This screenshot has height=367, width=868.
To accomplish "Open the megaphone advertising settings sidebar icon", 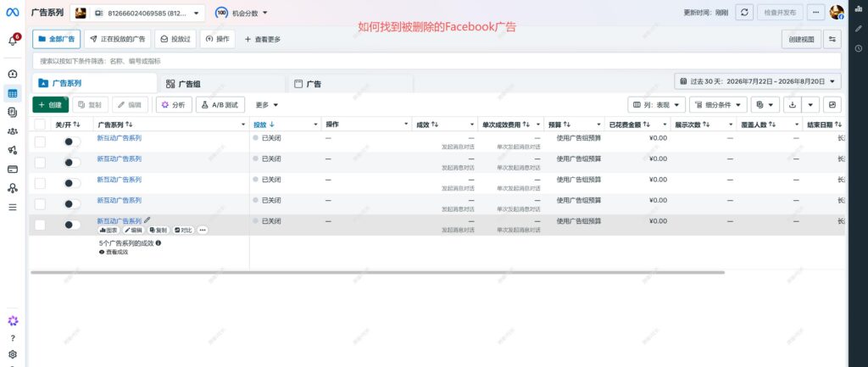I will point(13,150).
